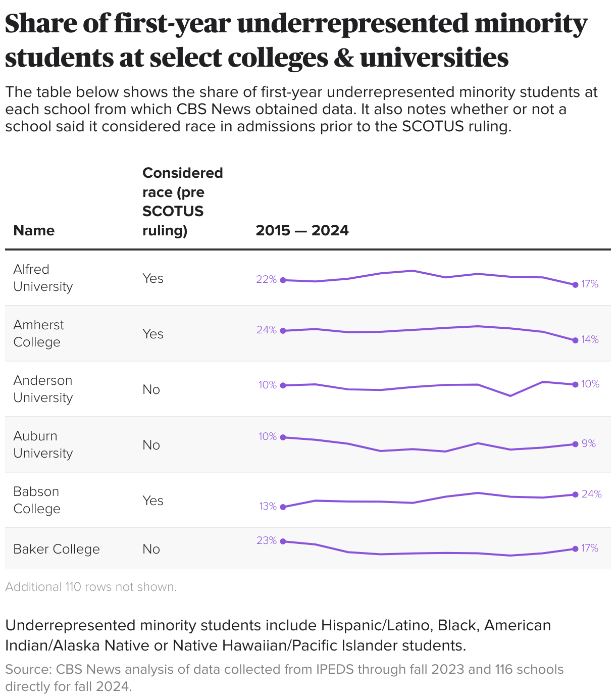616x700 pixels.
Task: Click Babson College's 13% start point
Action: click(283, 507)
